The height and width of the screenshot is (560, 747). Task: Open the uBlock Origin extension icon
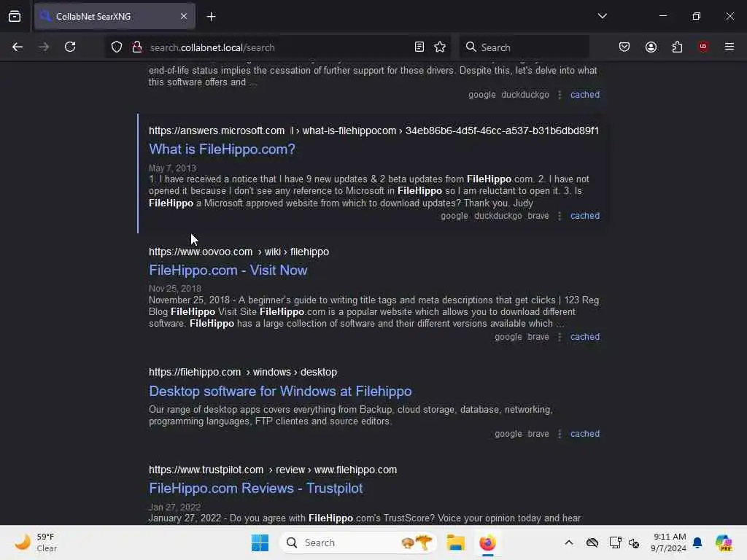(703, 47)
